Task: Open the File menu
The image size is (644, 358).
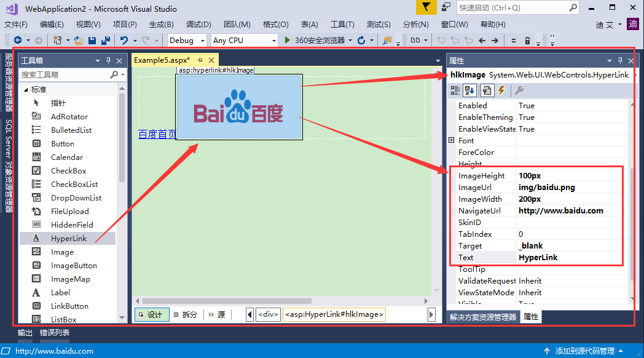Action: click(x=16, y=25)
